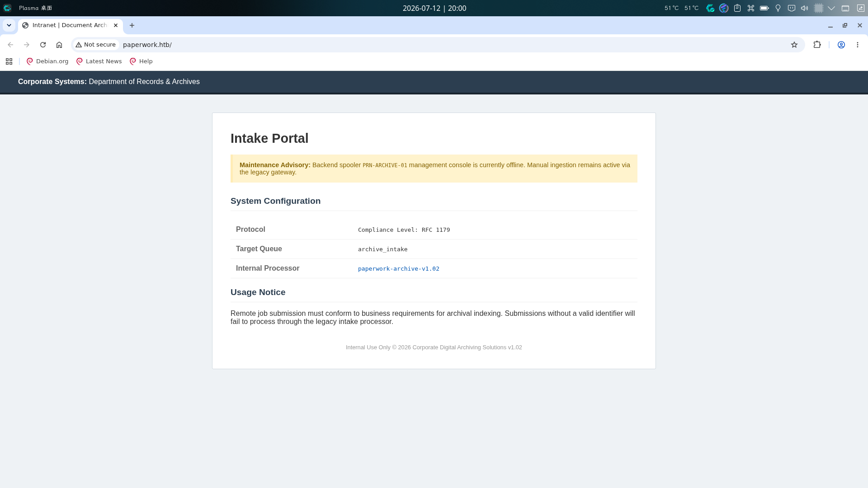This screenshot has width=868, height=488.
Task: Click the archive_intake queue value
Action: point(383,249)
